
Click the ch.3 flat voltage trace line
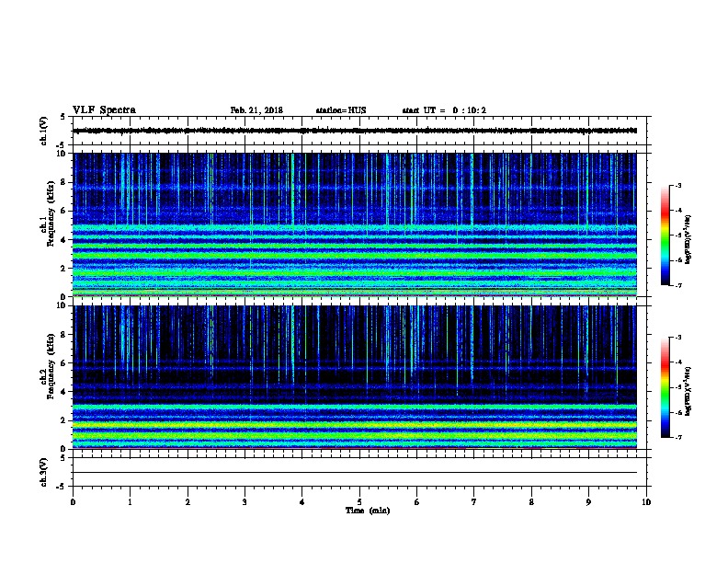pyautogui.click(x=355, y=473)
